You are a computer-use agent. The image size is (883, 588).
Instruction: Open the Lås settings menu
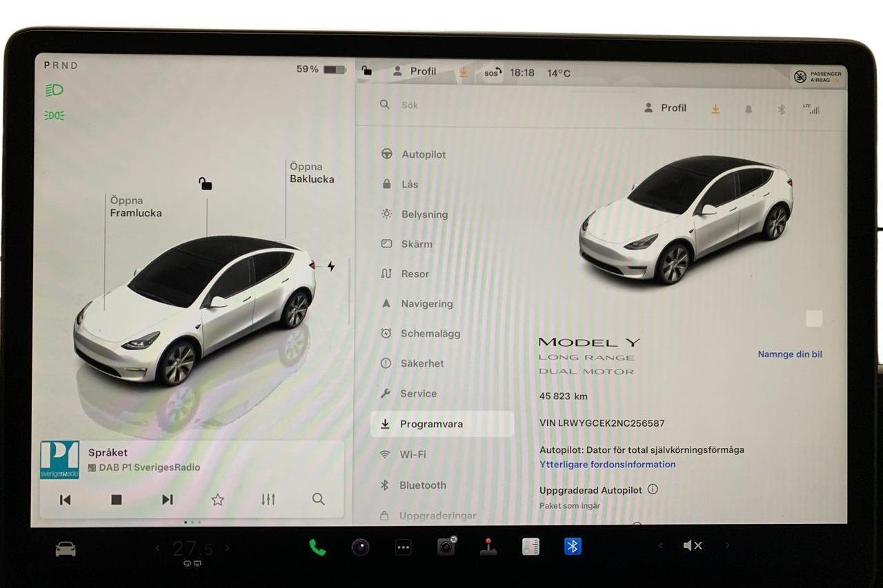tap(400, 184)
